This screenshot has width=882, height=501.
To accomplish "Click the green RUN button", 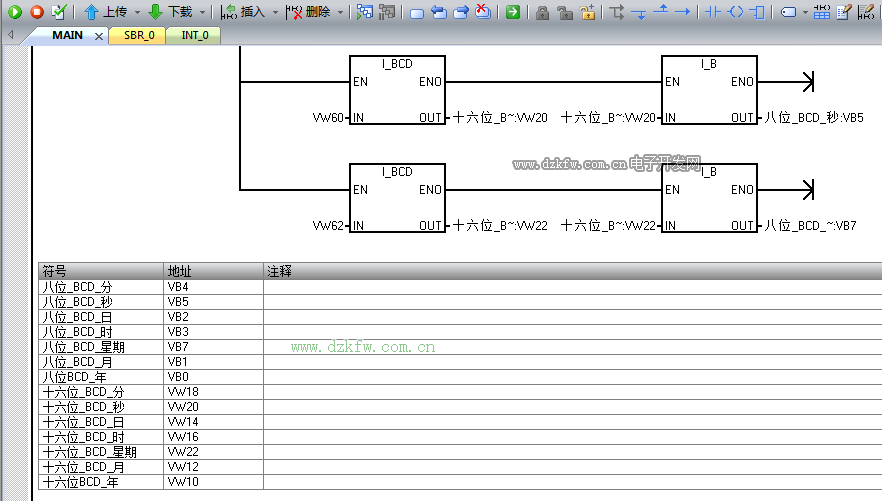I will [x=15, y=12].
